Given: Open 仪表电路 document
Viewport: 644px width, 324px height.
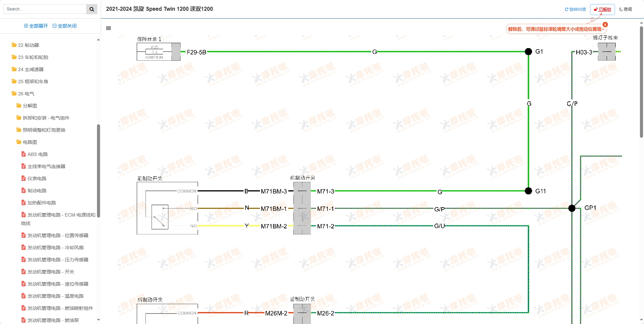Looking at the screenshot, I should (x=37, y=179).
